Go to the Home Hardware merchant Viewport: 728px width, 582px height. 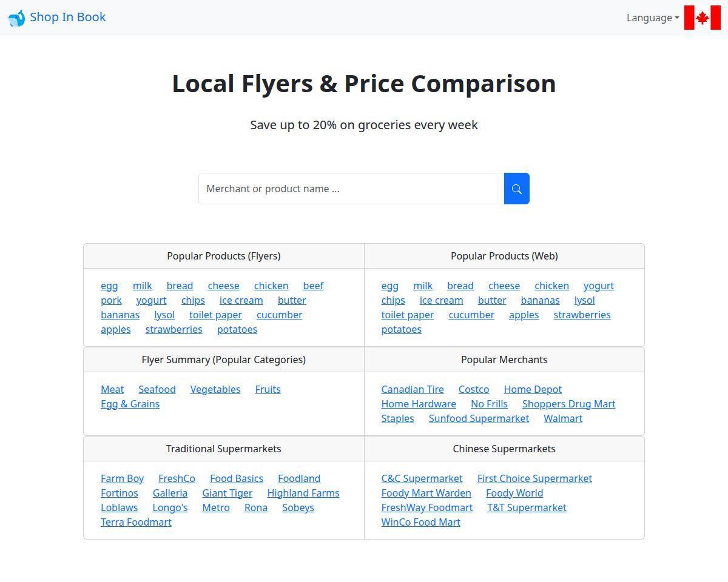coord(419,404)
